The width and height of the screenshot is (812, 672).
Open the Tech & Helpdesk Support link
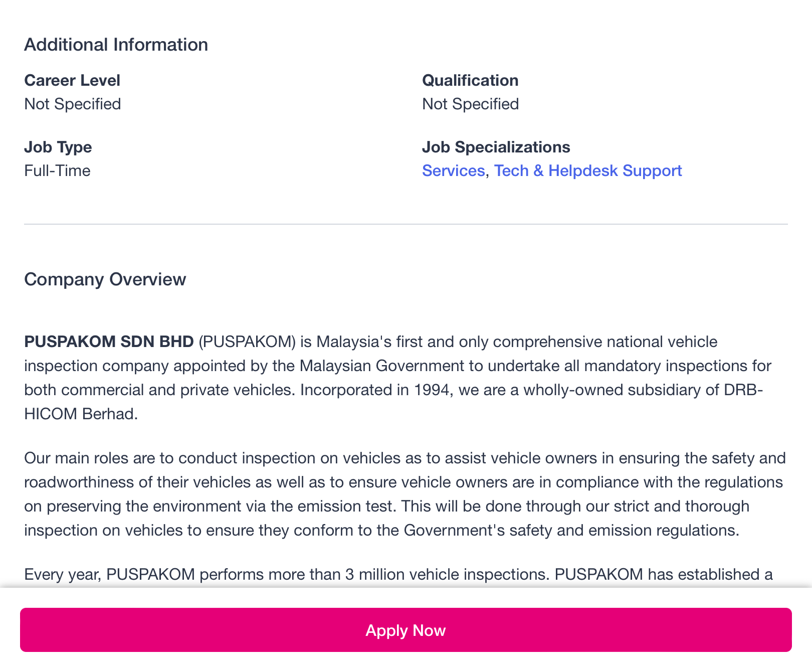coord(588,171)
